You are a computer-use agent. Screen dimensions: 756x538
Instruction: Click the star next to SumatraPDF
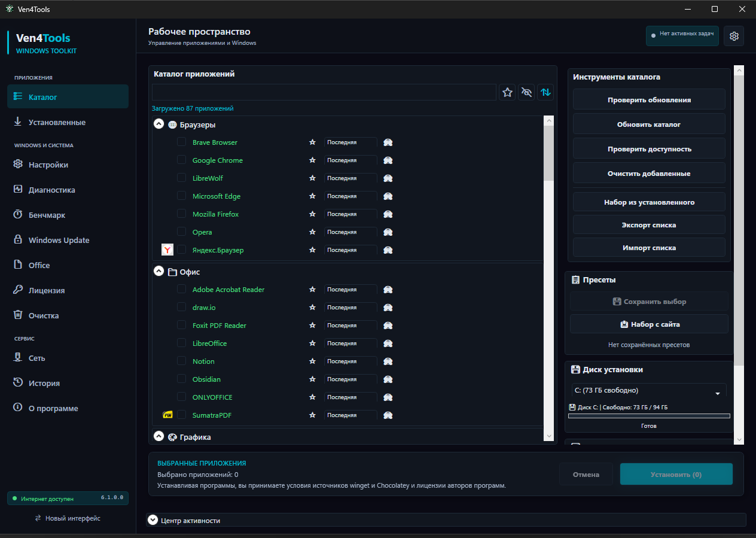point(312,415)
